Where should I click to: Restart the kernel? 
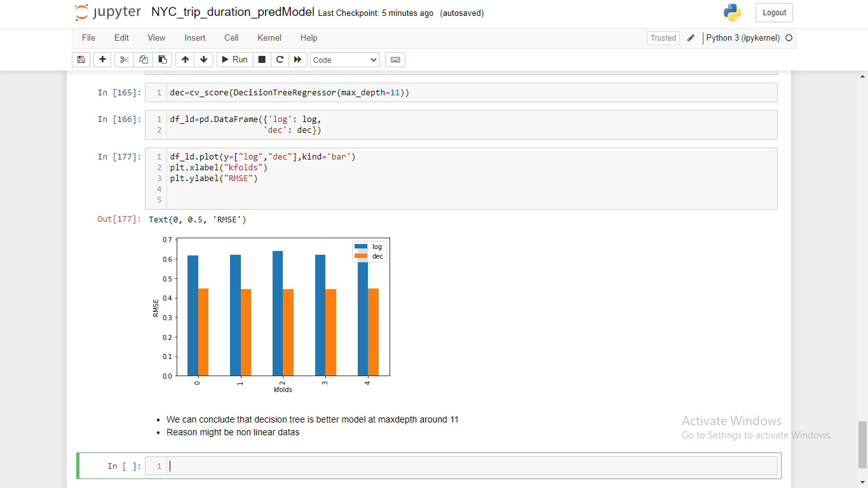pos(280,59)
